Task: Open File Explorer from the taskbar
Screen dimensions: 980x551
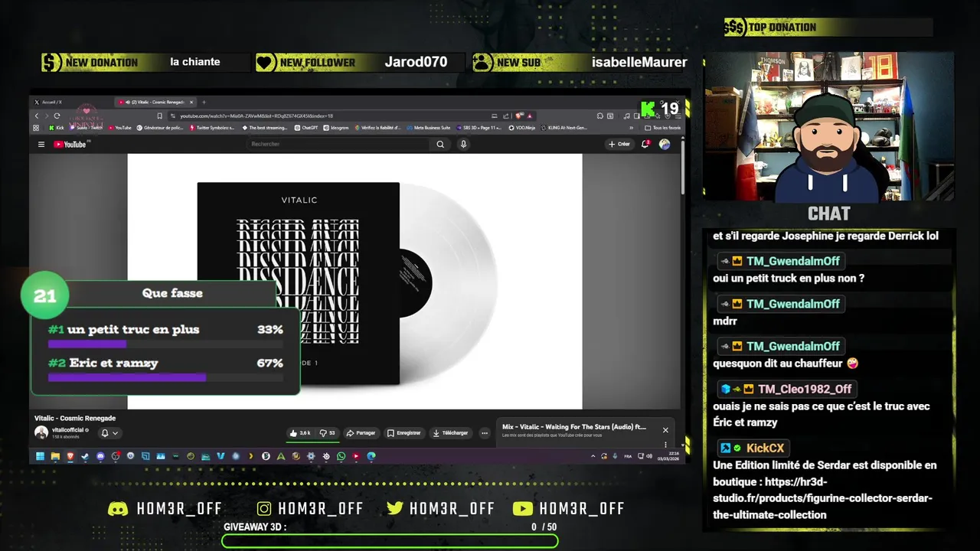Action: (55, 456)
